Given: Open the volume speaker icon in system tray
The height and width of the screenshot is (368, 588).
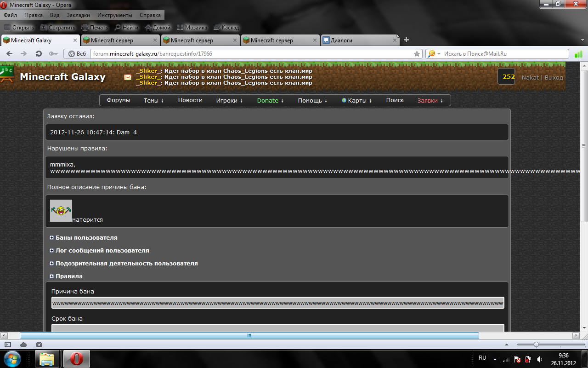Looking at the screenshot, I should point(539,359).
